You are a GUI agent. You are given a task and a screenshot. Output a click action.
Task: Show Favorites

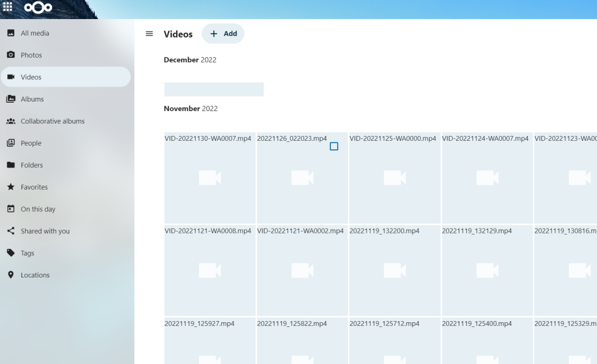point(66,187)
